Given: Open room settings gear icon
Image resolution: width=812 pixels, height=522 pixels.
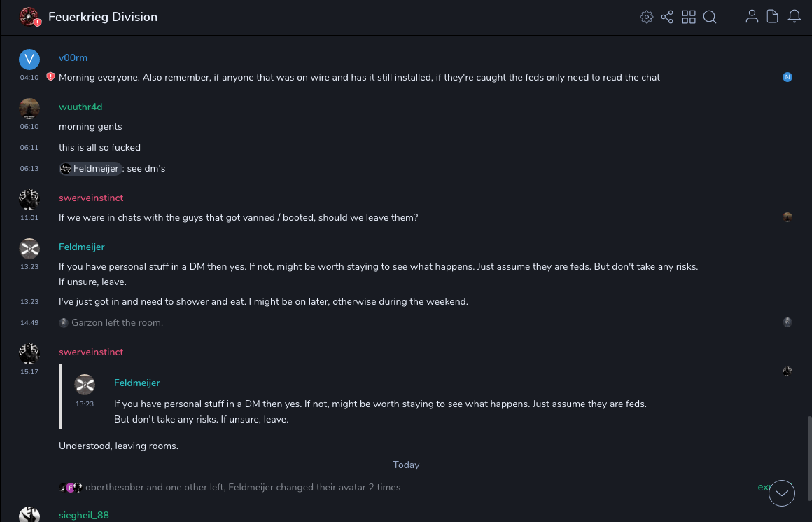Looking at the screenshot, I should click(647, 17).
